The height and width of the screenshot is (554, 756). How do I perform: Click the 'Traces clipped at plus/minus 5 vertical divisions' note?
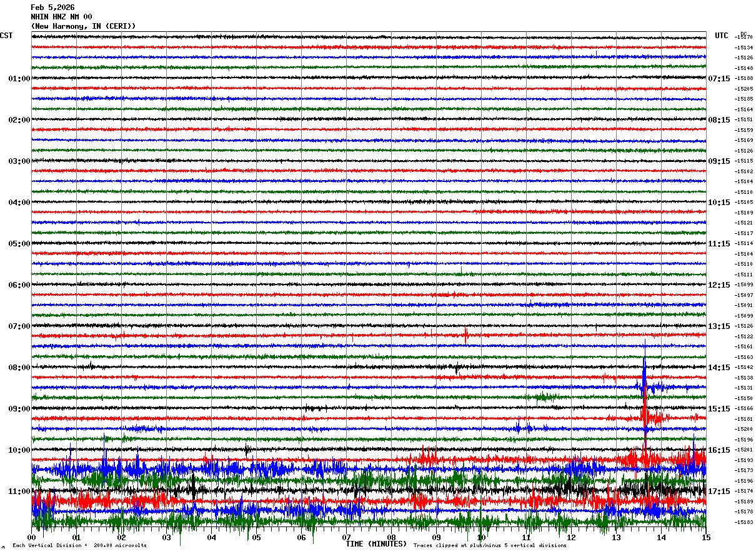pos(490,546)
